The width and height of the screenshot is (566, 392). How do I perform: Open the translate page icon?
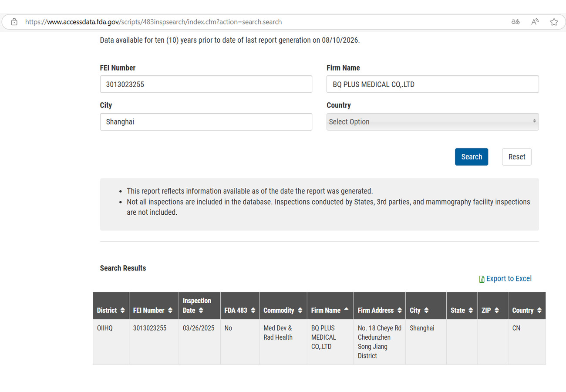tap(515, 22)
